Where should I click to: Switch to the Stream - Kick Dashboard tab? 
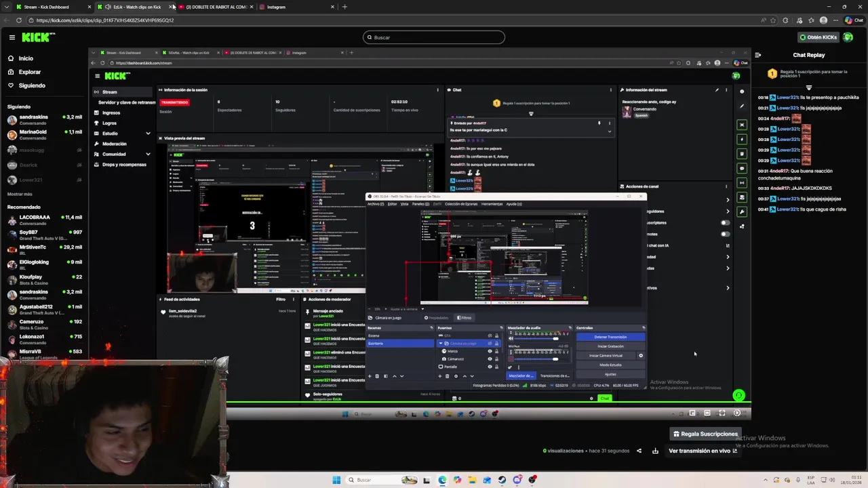54,7
